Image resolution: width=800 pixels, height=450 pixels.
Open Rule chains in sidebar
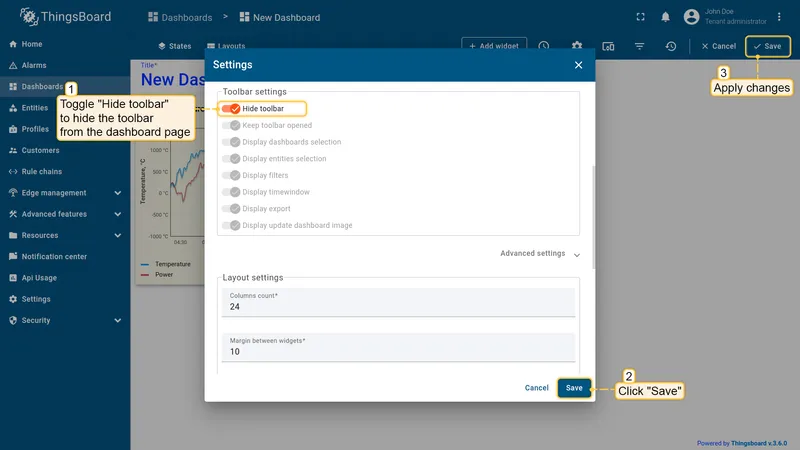65,172
